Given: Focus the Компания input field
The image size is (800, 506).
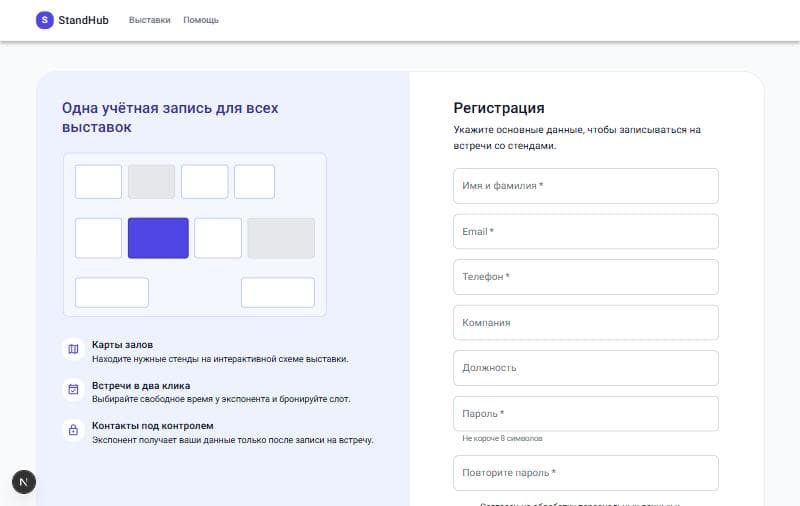Looking at the screenshot, I should (586, 322).
